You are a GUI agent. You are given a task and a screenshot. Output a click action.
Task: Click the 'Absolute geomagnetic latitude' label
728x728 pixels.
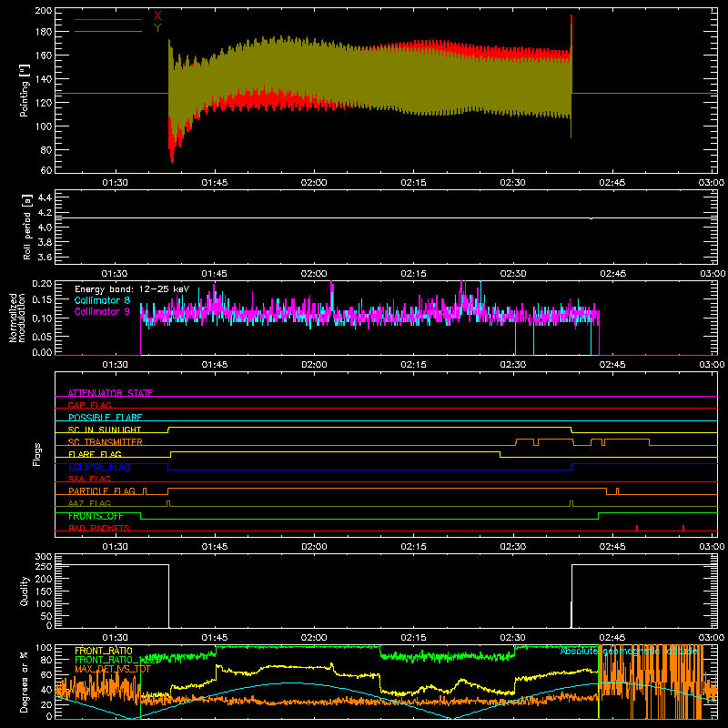pos(629,651)
